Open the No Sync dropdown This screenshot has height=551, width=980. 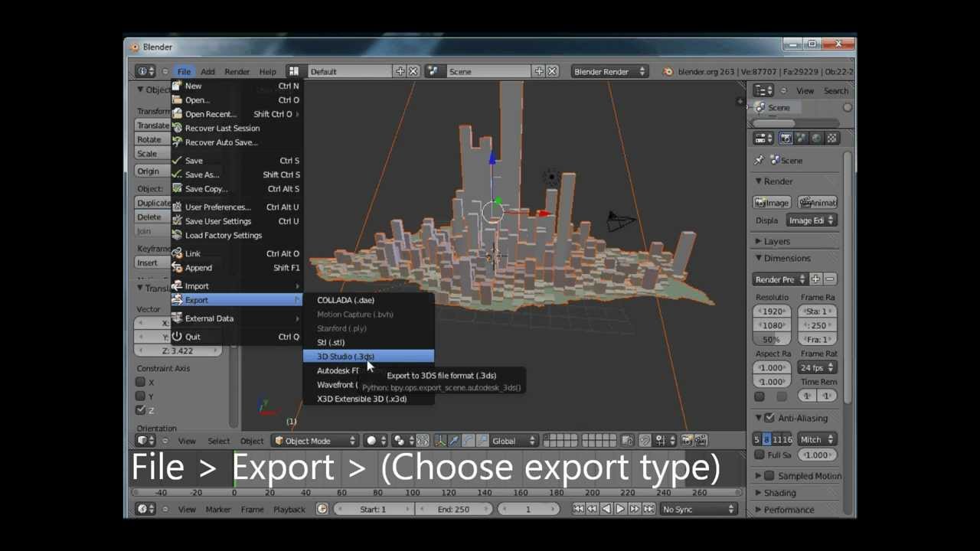pyautogui.click(x=698, y=509)
